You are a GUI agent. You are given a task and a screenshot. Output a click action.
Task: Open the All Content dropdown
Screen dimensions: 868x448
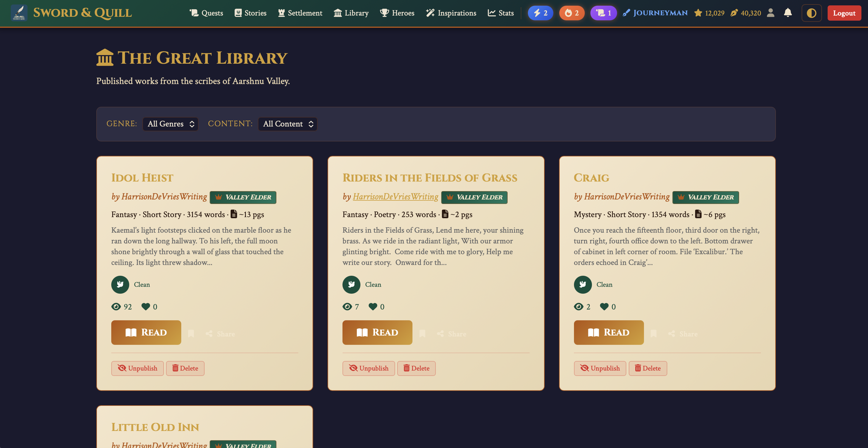(287, 124)
